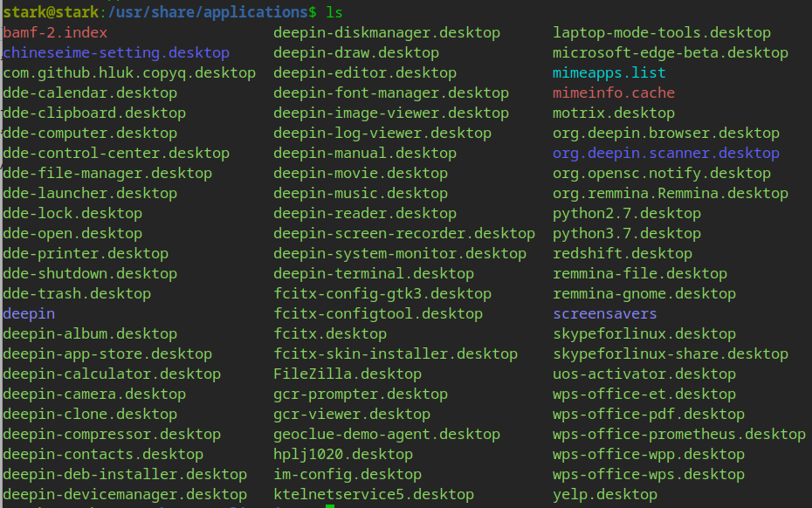Click the mimeinfo.cache file name
The width and height of the screenshot is (812, 508).
(613, 93)
